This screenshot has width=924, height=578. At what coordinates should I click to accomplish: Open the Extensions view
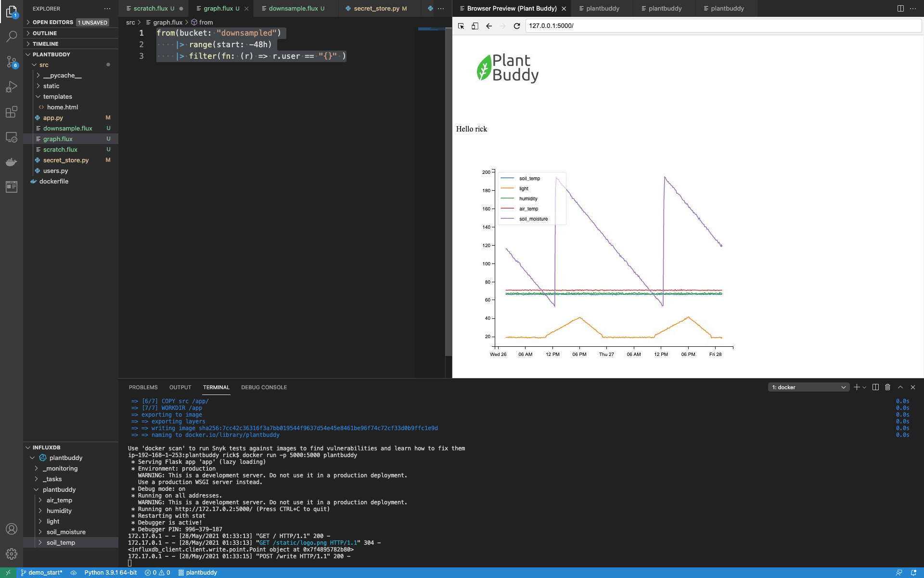12,112
